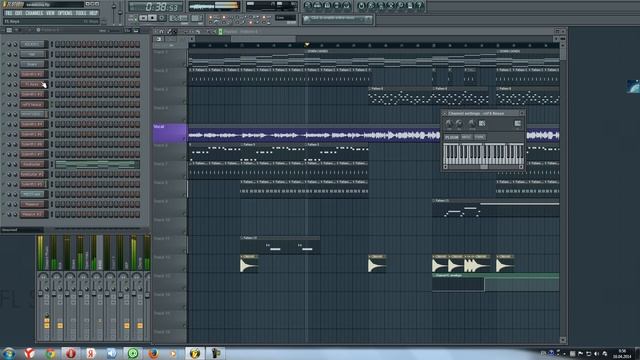The height and width of the screenshot is (360, 640).
Task: Click the help question-mark shortcut icon
Action: 420,6
